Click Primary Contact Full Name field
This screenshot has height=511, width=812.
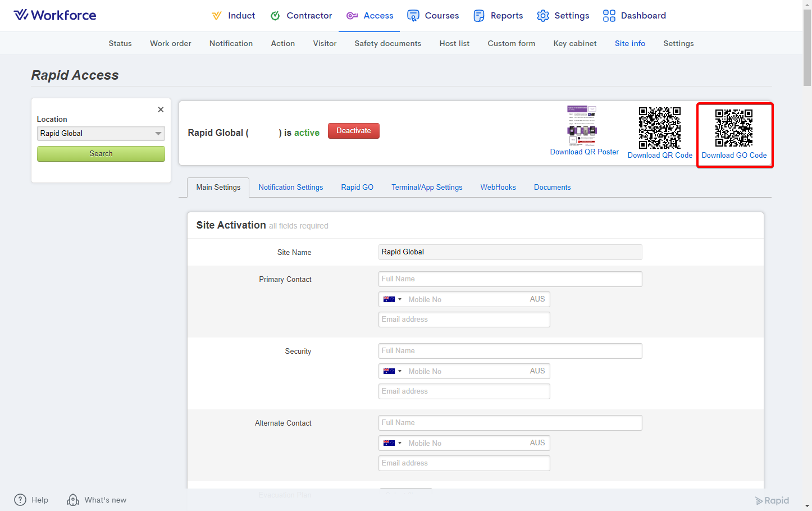510,279
